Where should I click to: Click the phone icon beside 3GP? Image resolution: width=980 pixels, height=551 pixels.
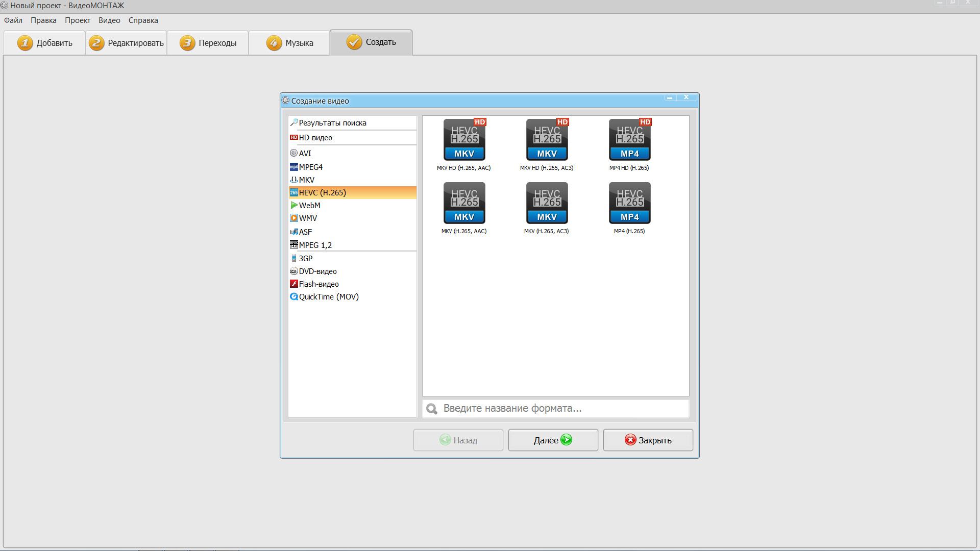(294, 258)
